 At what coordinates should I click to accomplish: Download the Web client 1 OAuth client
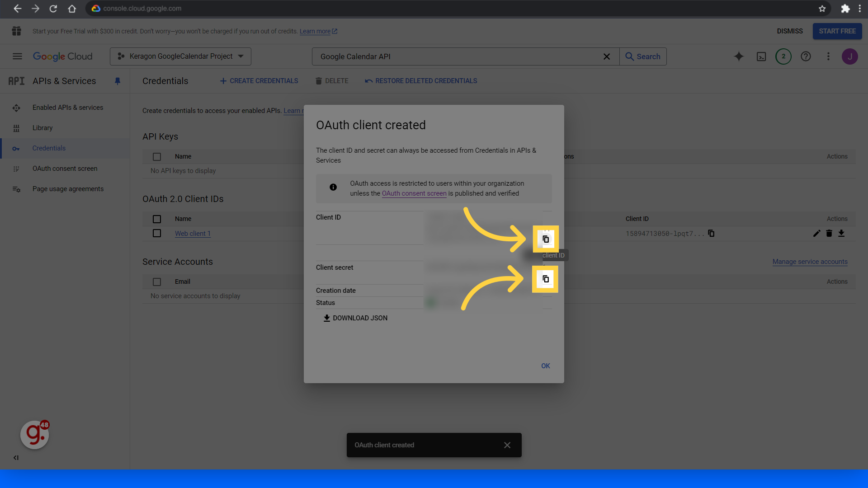click(841, 233)
